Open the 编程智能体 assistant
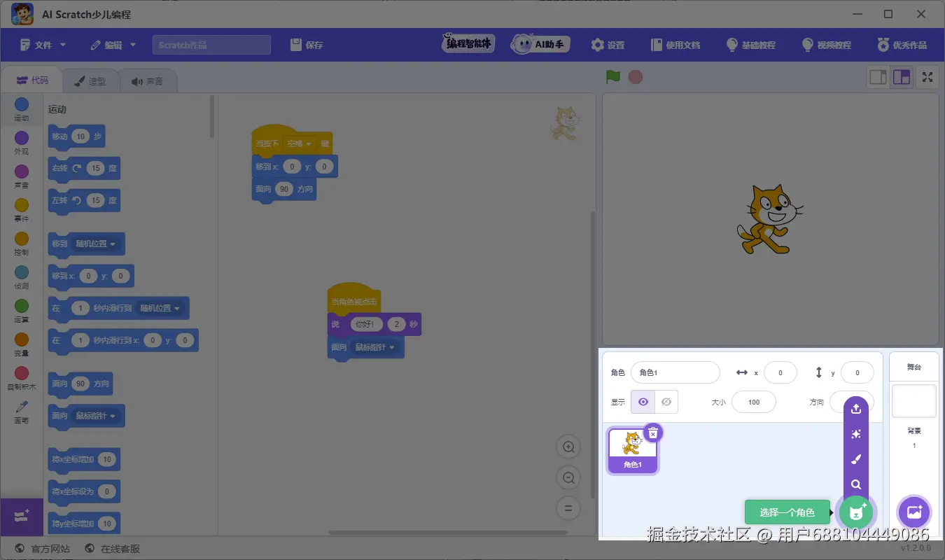 [x=468, y=44]
